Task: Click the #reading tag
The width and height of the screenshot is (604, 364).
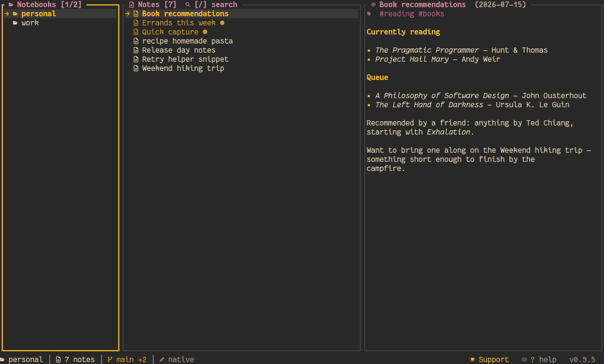Action: click(397, 14)
